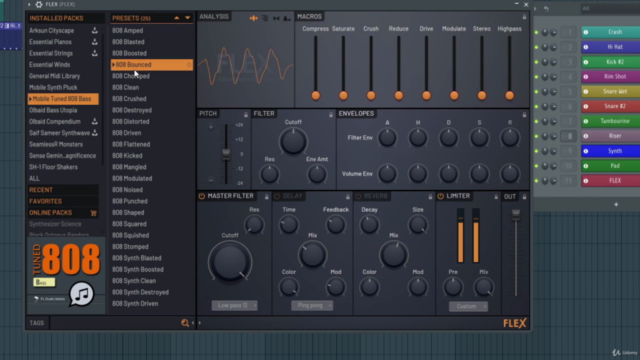640x360 pixels.
Task: Enable the Reverb effect power button
Action: pos(358,196)
